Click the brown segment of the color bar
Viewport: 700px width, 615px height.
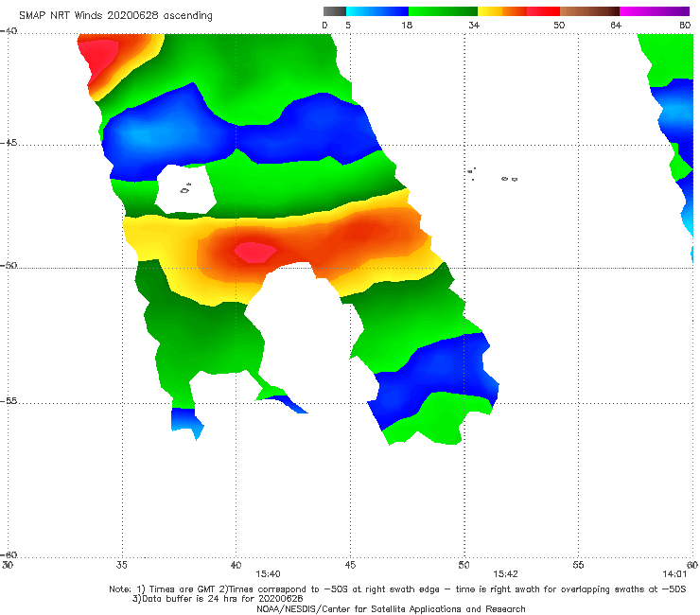point(589,11)
